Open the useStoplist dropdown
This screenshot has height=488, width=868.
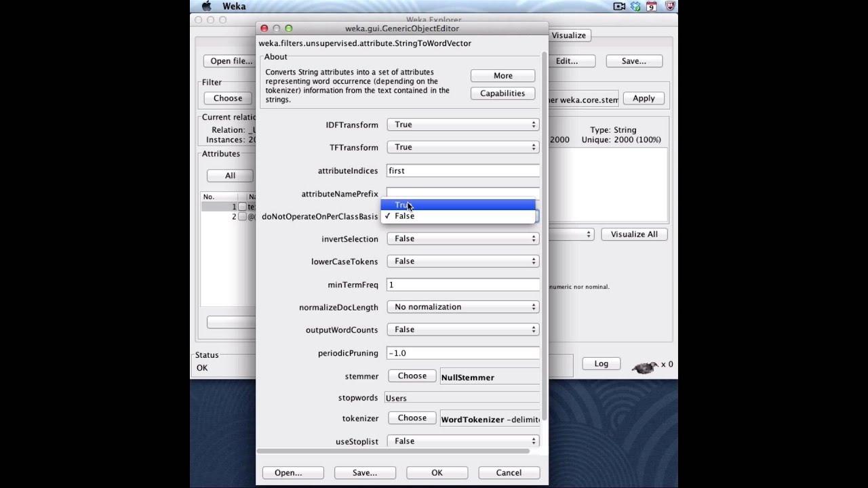click(x=463, y=441)
